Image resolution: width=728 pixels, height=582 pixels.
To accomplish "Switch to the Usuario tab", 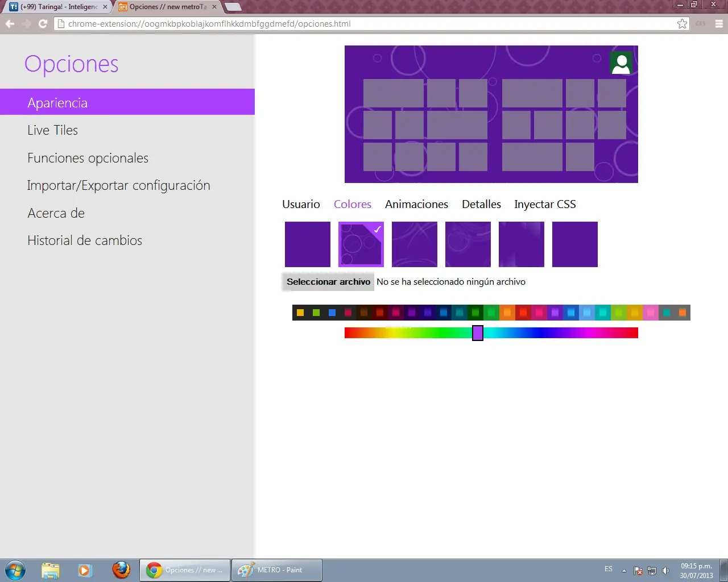I will point(301,204).
